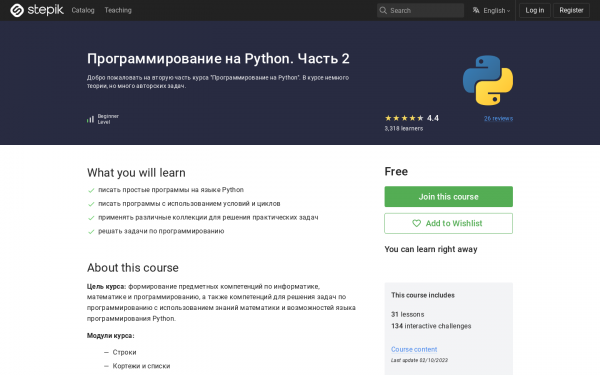Screen dimensions: 600x375
Task: Click the Last update date text
Action: [x=419, y=360]
